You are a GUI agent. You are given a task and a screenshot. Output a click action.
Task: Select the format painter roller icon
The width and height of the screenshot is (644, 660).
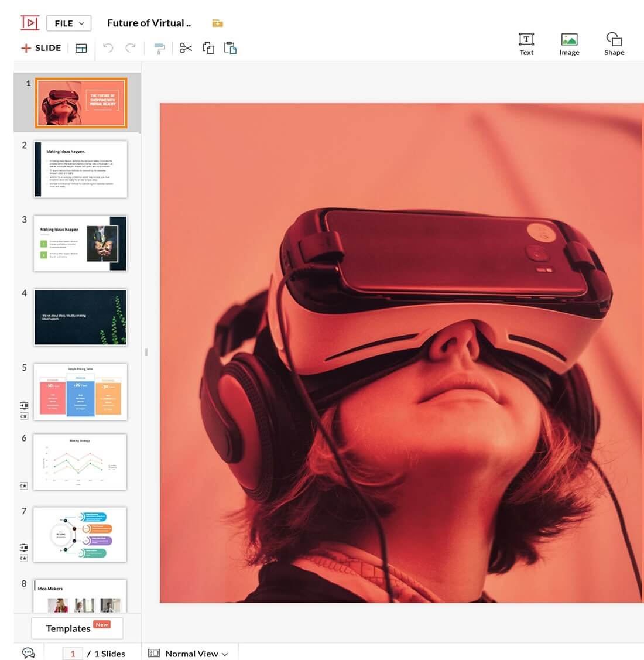159,48
